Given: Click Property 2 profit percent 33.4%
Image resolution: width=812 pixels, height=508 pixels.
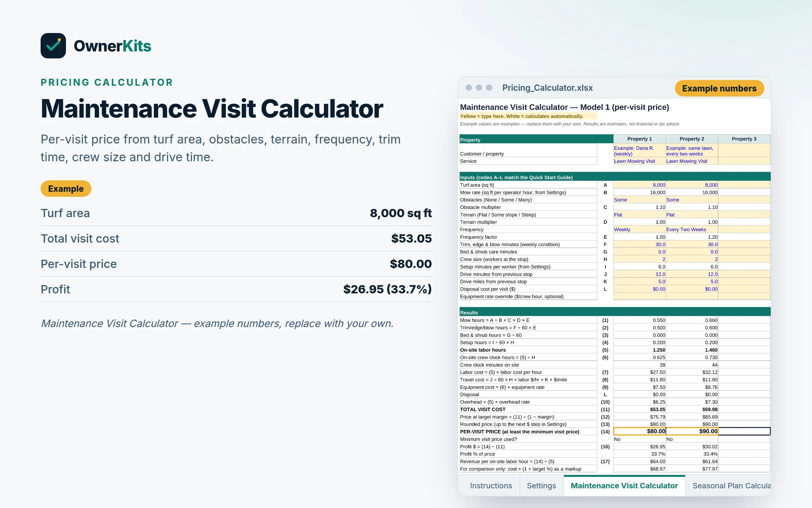Looking at the screenshot, I should [x=692, y=454].
